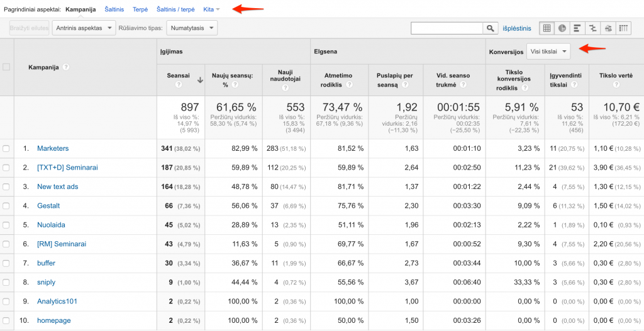
Task: Click into the table search field
Action: click(447, 28)
